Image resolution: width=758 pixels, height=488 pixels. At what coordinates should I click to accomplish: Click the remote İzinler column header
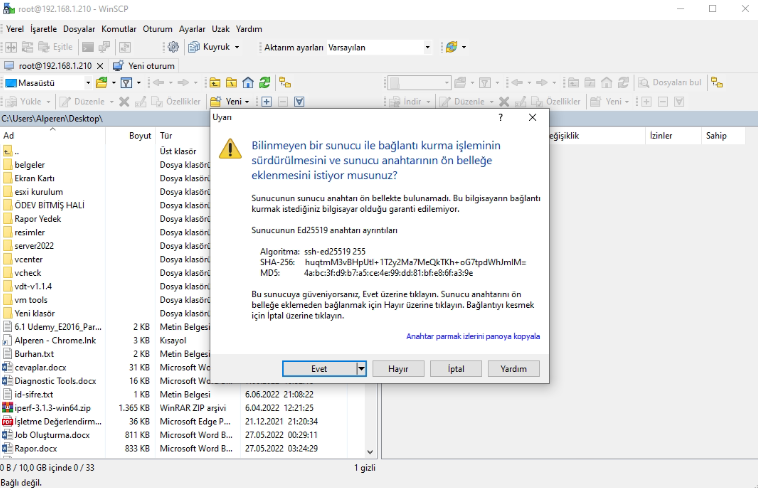[673, 136]
